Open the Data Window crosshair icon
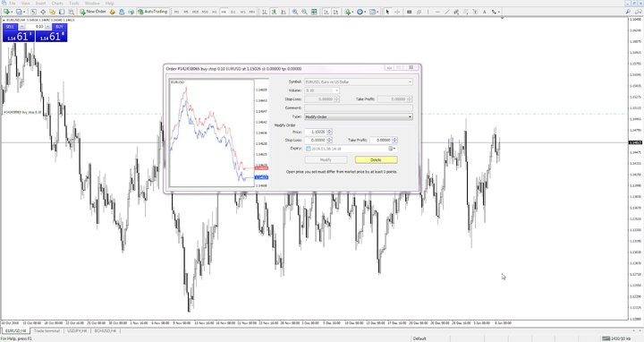The height and width of the screenshot is (342, 644). [x=43, y=12]
